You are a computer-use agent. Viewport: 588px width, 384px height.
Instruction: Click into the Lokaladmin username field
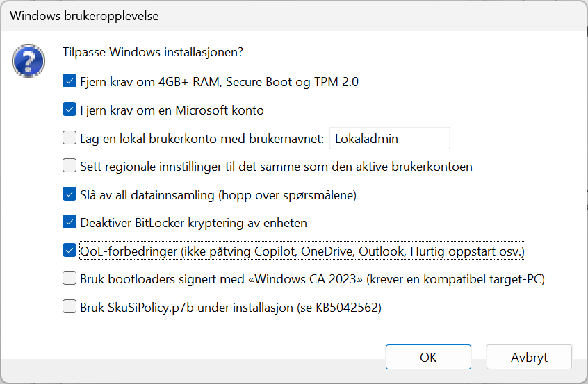click(390, 138)
